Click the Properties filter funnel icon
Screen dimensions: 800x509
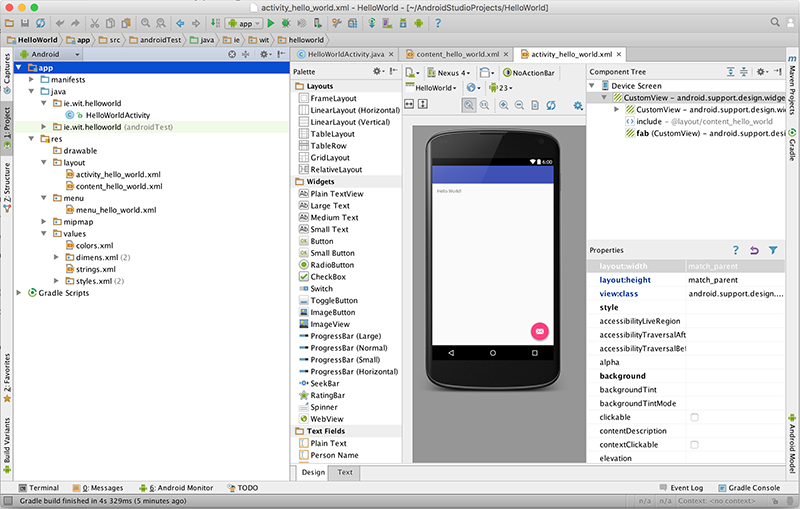pos(773,250)
